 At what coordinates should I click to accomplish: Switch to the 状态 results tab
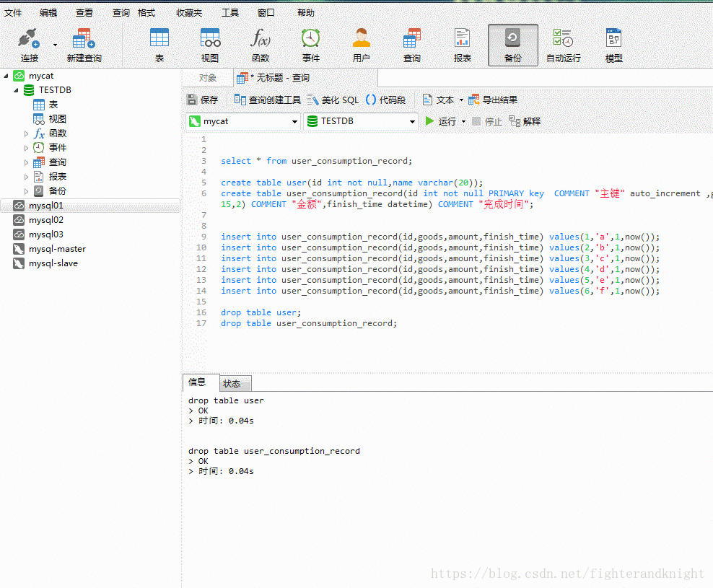pos(235,383)
